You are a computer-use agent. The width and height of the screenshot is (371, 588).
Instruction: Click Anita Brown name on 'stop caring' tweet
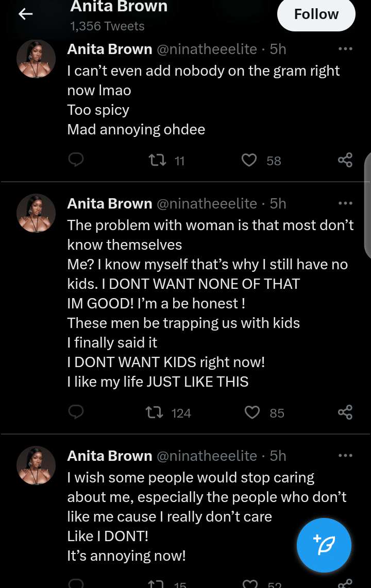pos(110,456)
